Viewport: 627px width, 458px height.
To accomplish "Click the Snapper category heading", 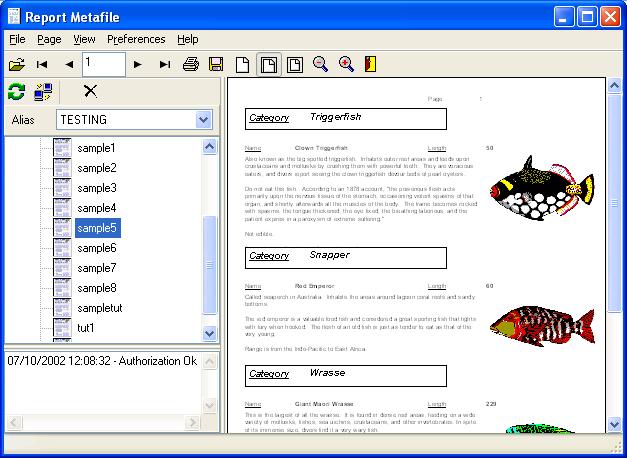I will [x=345, y=258].
